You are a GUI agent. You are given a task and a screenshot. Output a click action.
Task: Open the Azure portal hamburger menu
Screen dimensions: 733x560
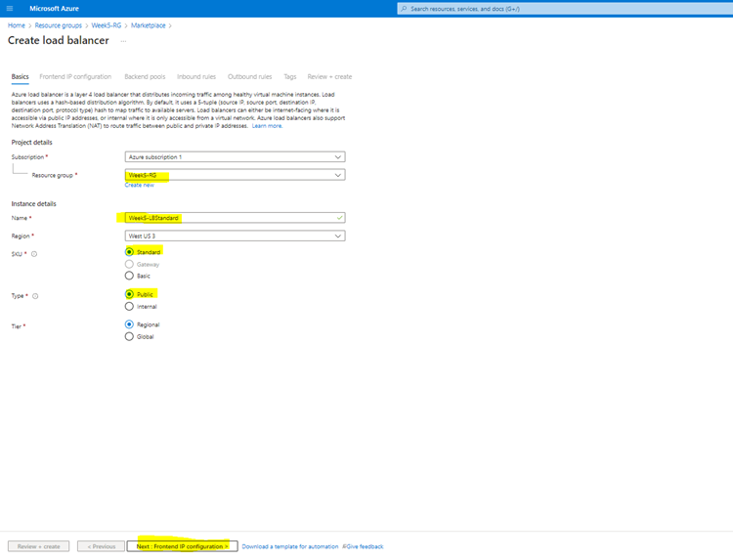[10, 9]
